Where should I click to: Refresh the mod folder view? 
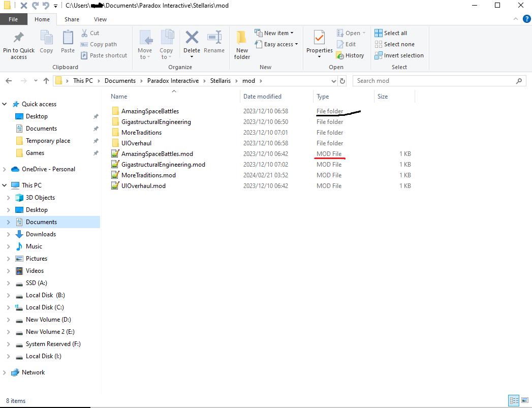342,81
